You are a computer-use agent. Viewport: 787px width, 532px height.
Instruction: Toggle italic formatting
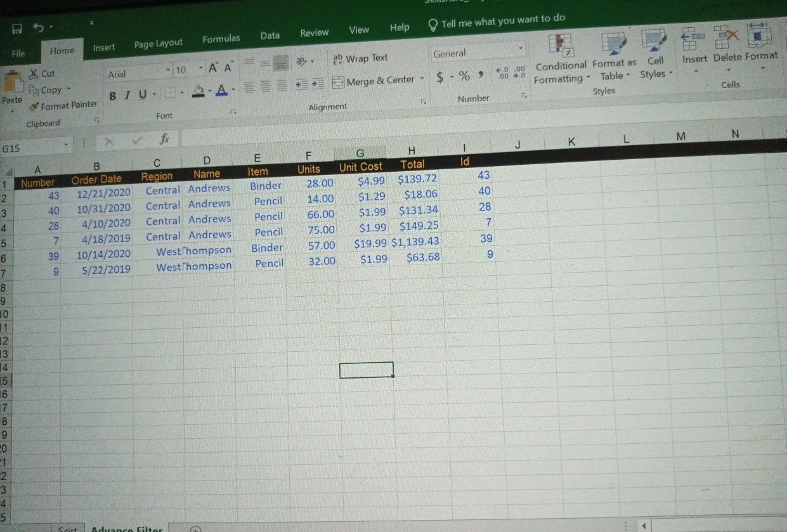(x=127, y=95)
